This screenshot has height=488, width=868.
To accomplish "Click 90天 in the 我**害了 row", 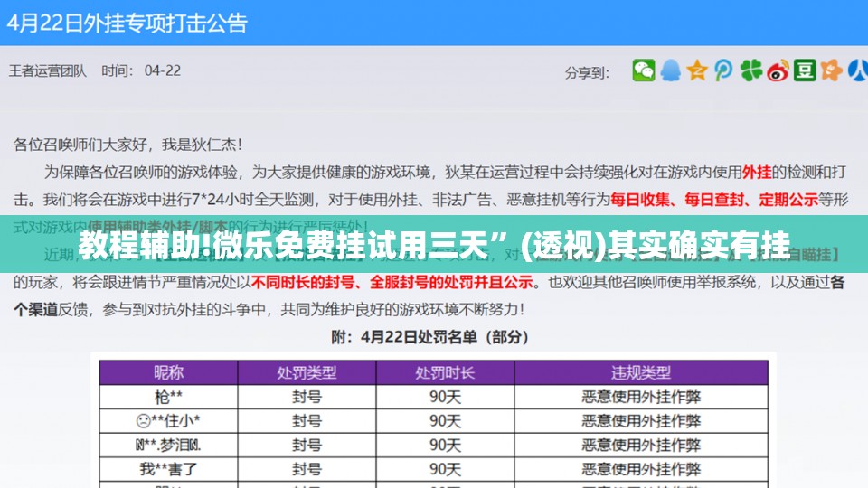I will tap(445, 469).
